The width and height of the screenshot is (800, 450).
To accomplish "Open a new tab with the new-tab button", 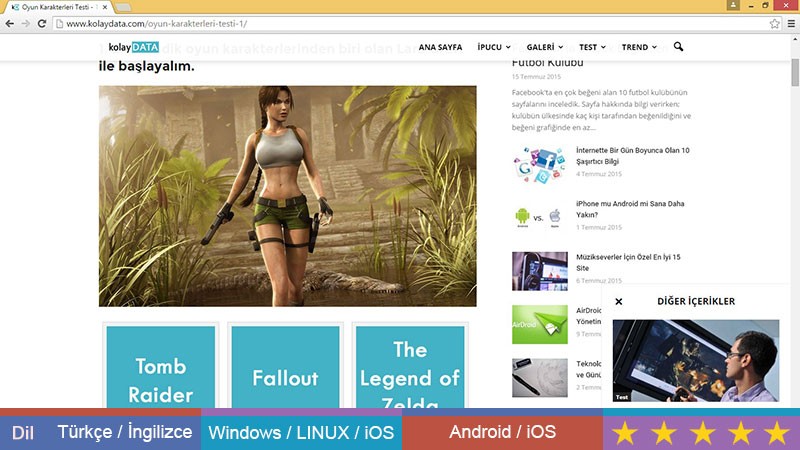I will click(x=123, y=7).
